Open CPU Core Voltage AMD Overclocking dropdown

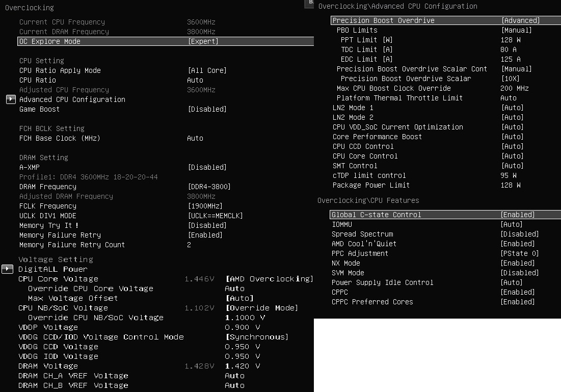coord(270,279)
